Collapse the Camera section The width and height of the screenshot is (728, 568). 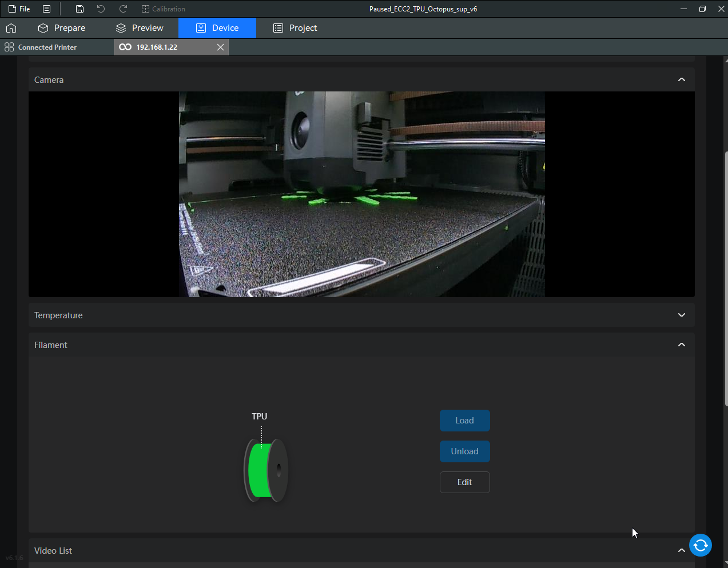click(x=681, y=80)
